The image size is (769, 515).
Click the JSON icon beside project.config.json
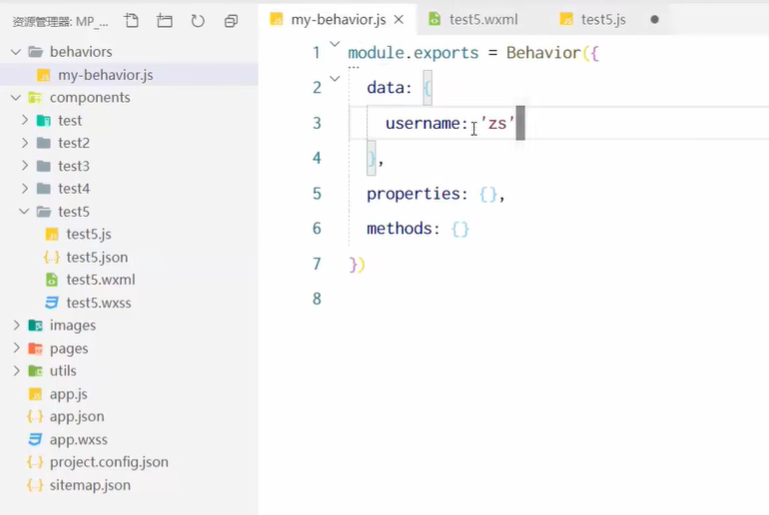pyautogui.click(x=35, y=462)
